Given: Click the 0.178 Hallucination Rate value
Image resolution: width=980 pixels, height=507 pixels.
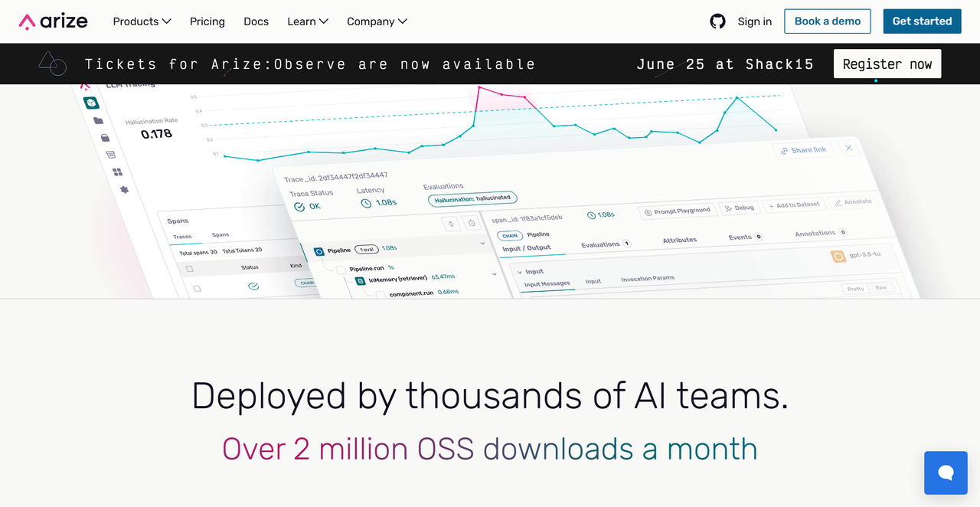Looking at the screenshot, I should click(156, 134).
